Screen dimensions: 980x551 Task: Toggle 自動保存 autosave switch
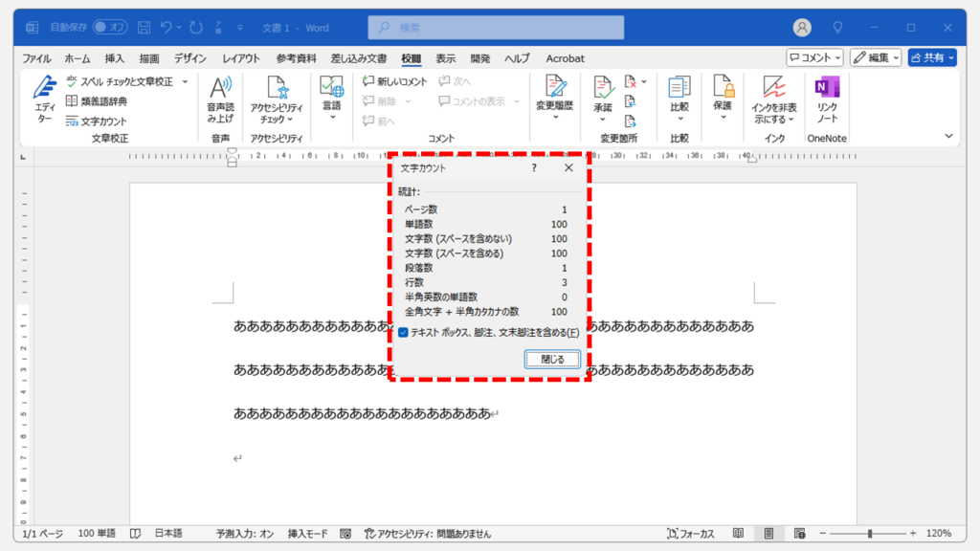[x=110, y=28]
